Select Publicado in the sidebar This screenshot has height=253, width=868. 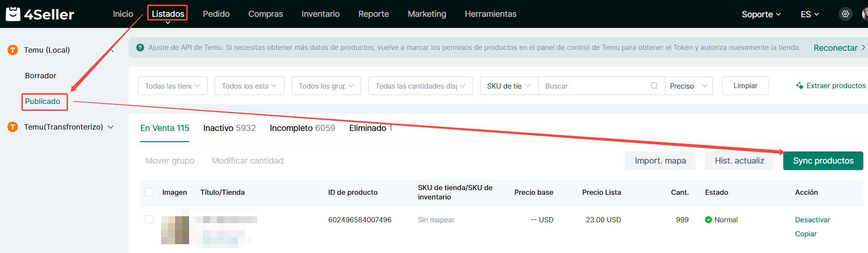42,101
